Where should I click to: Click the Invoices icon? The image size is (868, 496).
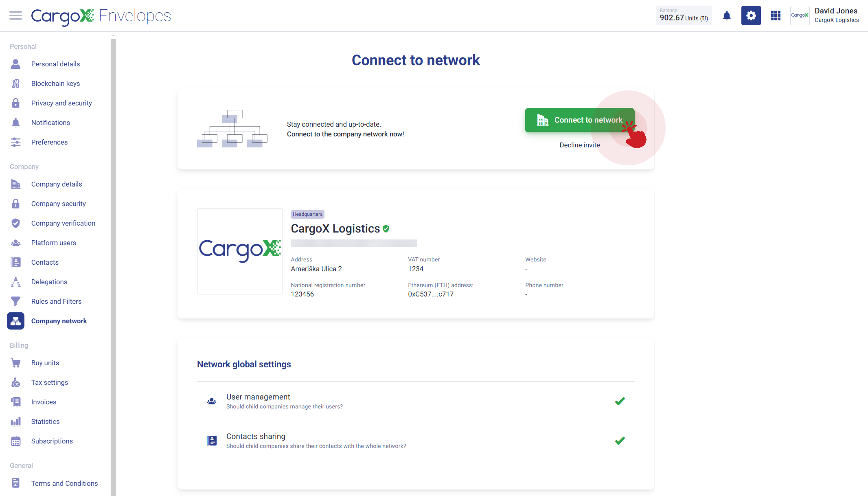pyautogui.click(x=15, y=402)
